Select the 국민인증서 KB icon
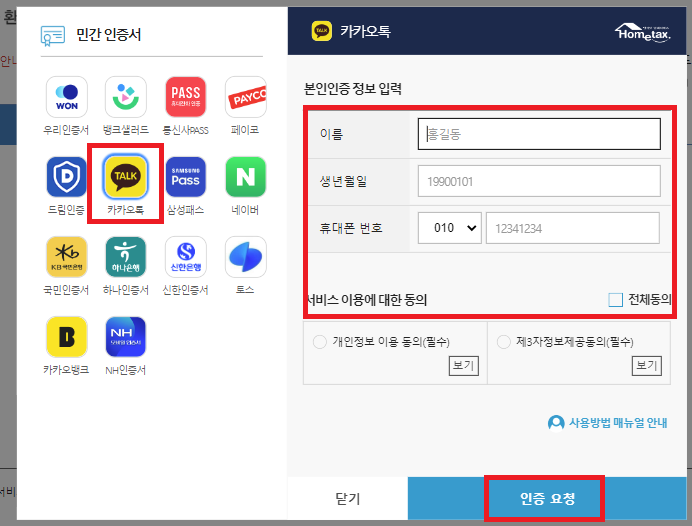Screen dimensions: 692x526 pos(67,257)
